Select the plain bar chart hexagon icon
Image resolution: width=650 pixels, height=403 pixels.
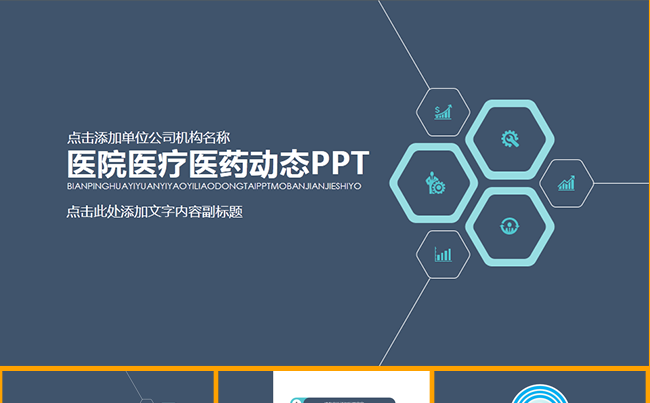[443, 254]
